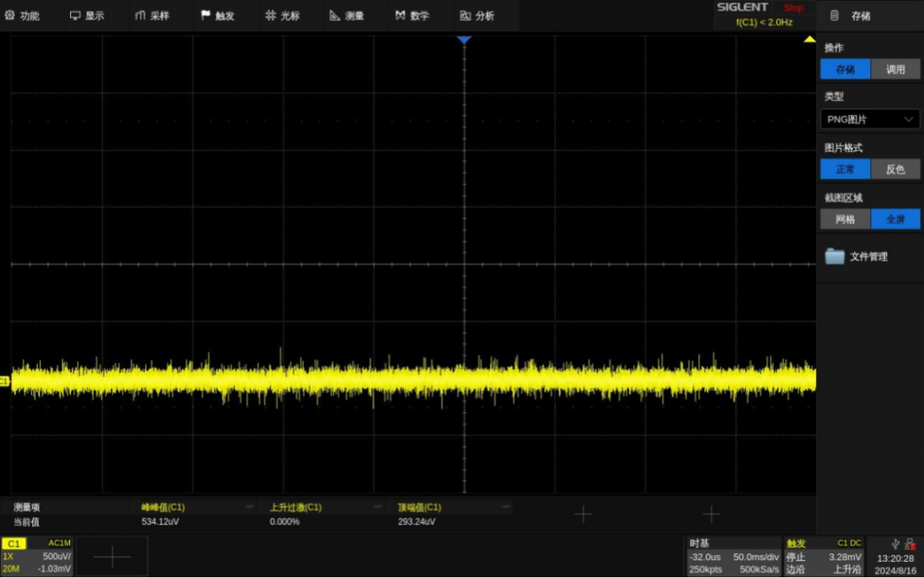Click the grid icon beside 光标
Image resolution: width=924 pixels, height=578 pixels.
270,15
